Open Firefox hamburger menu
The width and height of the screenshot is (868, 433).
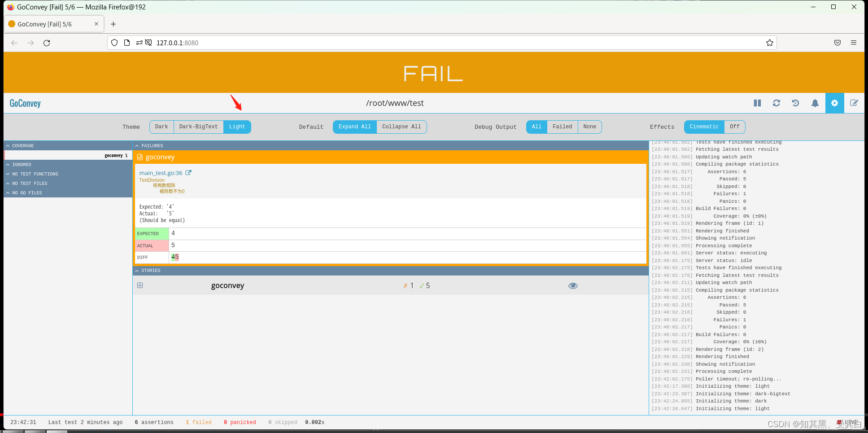pyautogui.click(x=854, y=43)
